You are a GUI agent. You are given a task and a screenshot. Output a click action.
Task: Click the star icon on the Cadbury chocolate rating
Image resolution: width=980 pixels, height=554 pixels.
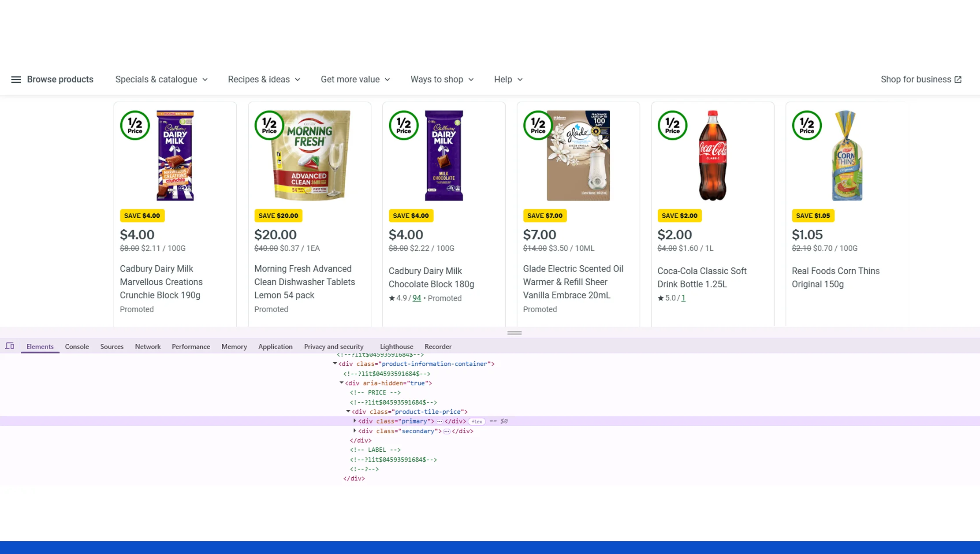pyautogui.click(x=392, y=298)
